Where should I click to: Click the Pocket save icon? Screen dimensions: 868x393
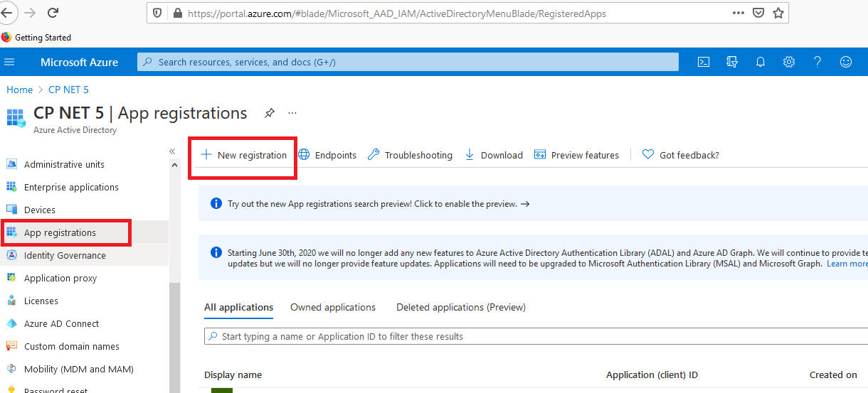[758, 13]
